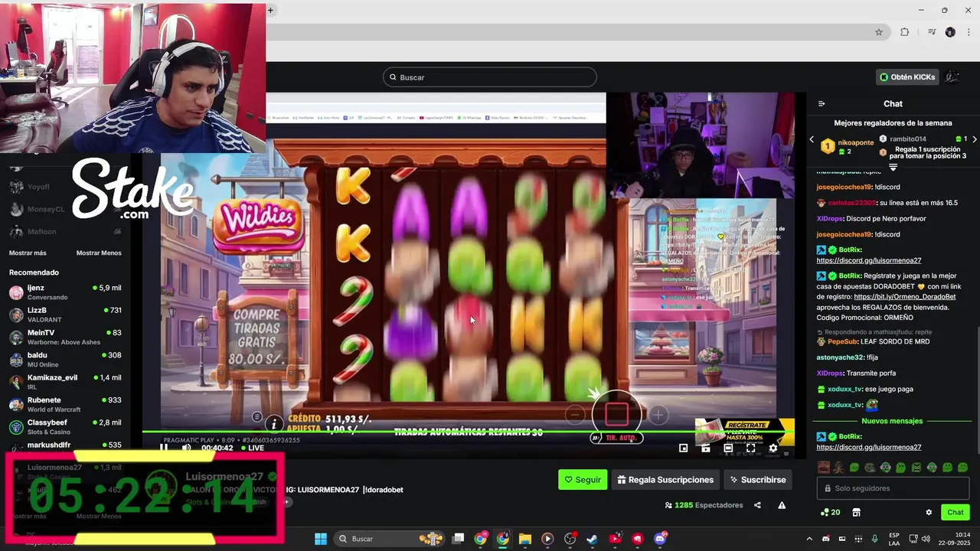Click Compre Tiradas Gratis sign
Viewport: 980px width, 551px height.
point(256,337)
